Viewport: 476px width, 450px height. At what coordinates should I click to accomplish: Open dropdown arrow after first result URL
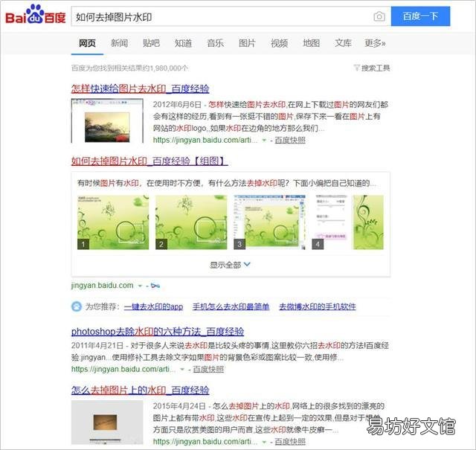(x=264, y=140)
